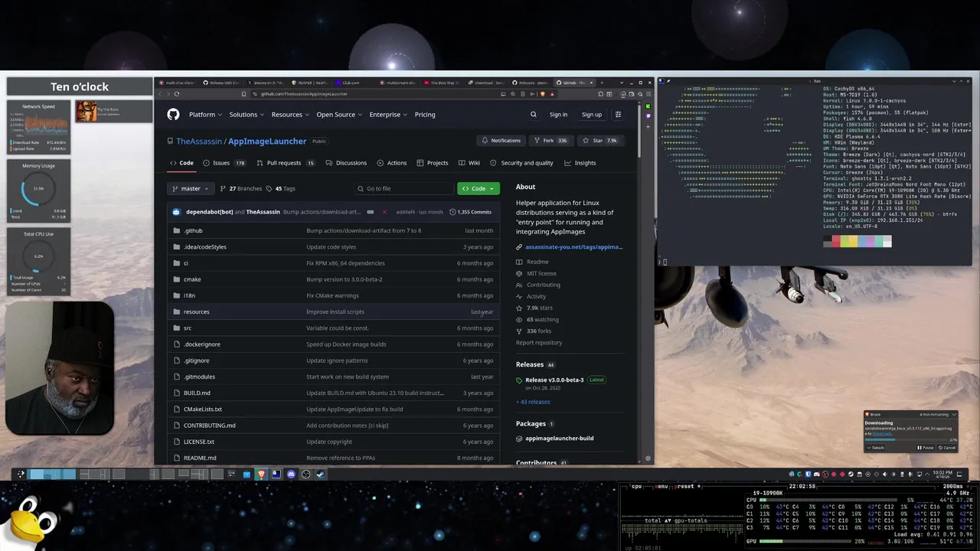Open the Enterprise dropdown
The height and width of the screenshot is (551, 980).
388,114
